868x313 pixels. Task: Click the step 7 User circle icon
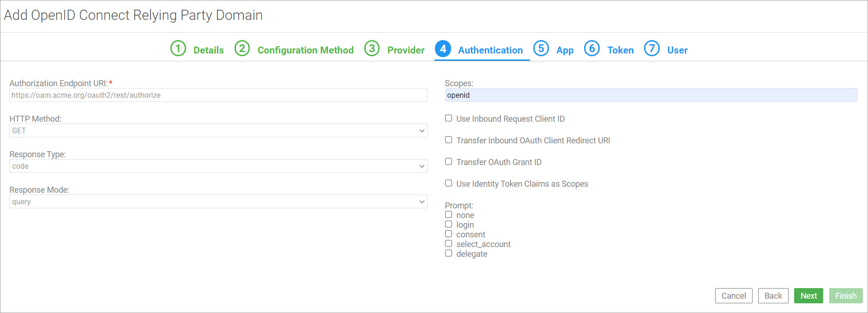[x=652, y=48]
